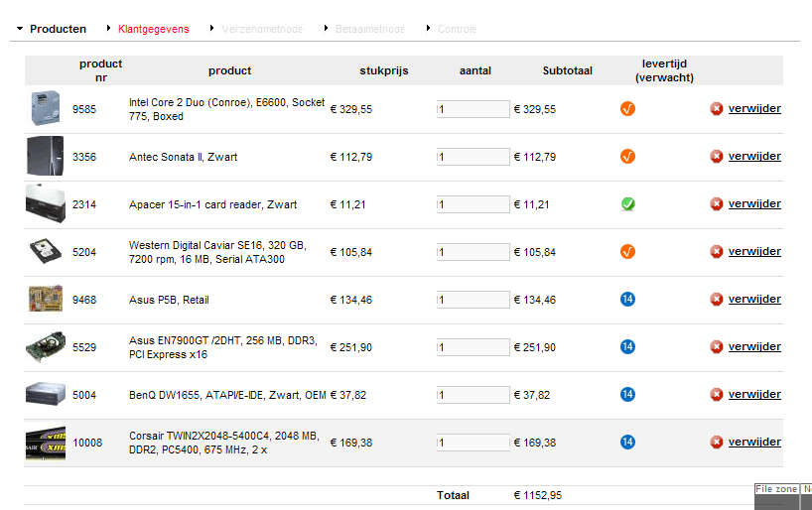Open the Western Digital hard drive thumbnail
This screenshot has width=812, height=510.
pos(46,251)
